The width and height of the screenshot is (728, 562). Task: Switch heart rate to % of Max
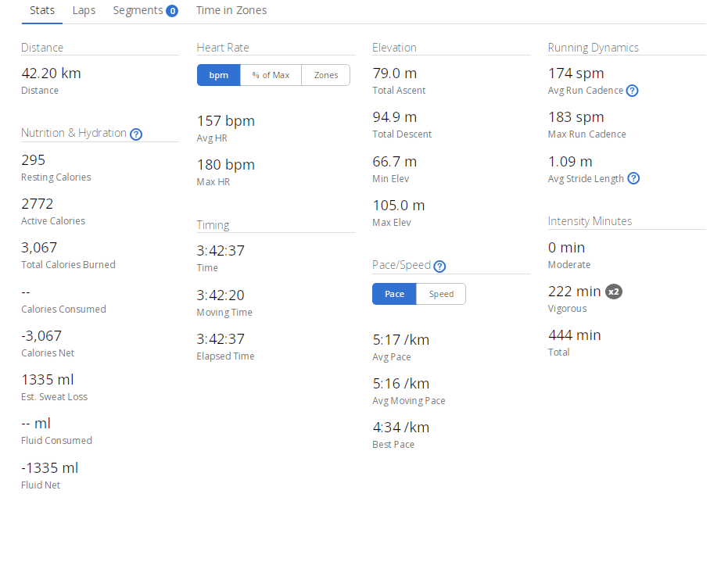click(271, 75)
